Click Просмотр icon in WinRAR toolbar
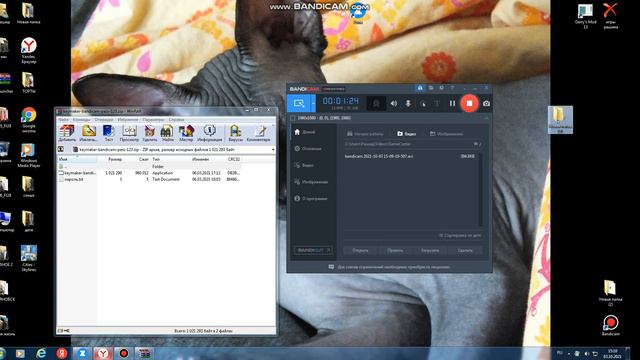Image resolution: width=640 pixels, height=360 pixels. 129,133
